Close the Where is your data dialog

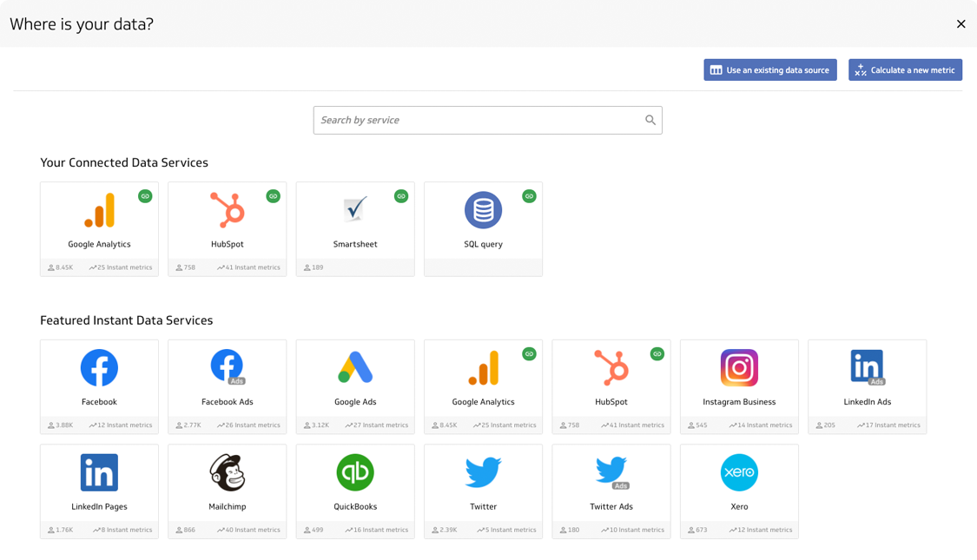[960, 23]
